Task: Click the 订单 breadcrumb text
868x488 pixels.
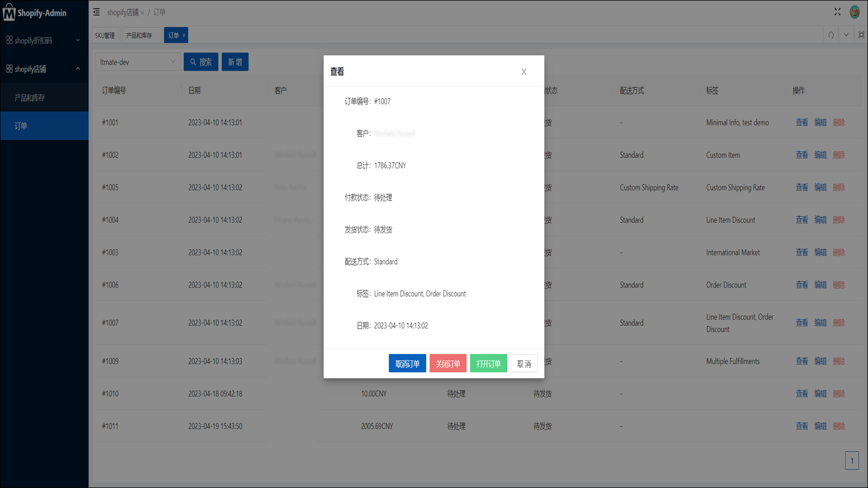Action: coord(159,12)
